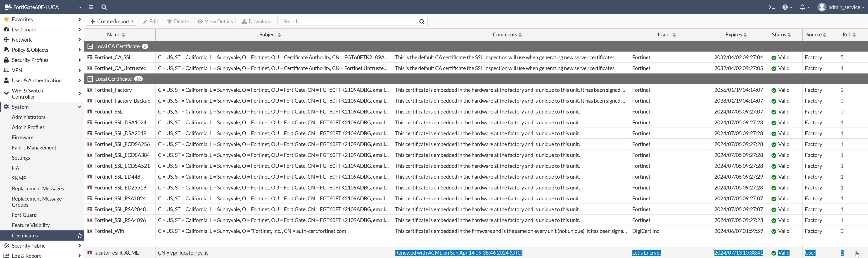Click certificate icon of Fortinet_Wifi row
The width and height of the screenshot is (868, 258).
tap(90, 231)
